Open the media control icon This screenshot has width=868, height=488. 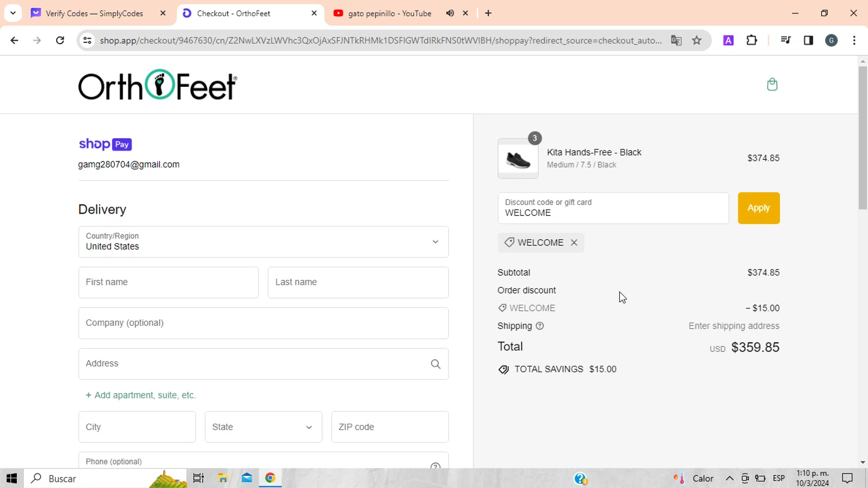(x=785, y=41)
